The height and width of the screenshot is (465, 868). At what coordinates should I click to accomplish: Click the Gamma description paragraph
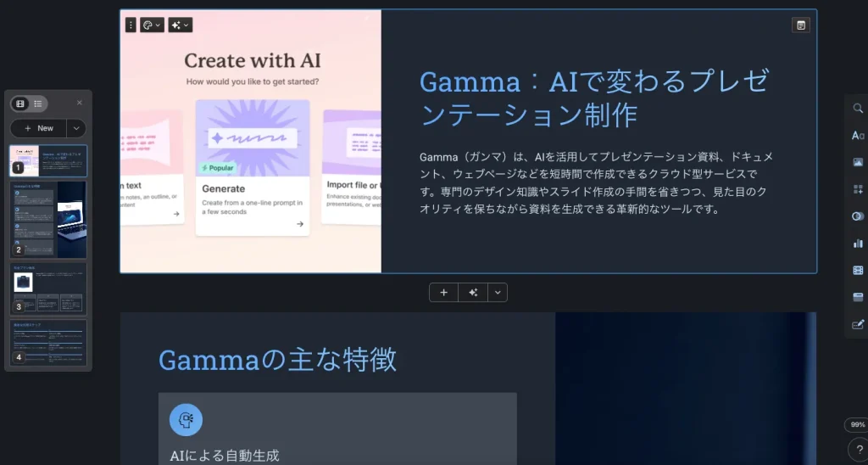[x=596, y=183]
